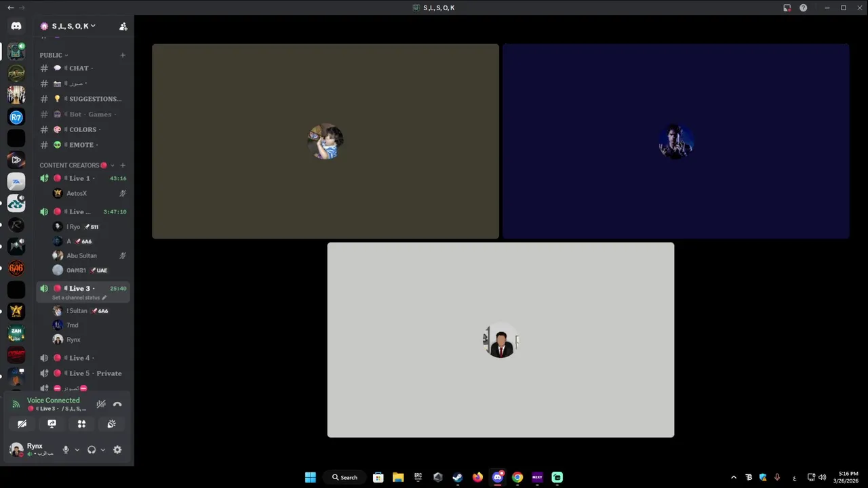
Task: Select ! Sultan in Live 3
Action: (90, 310)
